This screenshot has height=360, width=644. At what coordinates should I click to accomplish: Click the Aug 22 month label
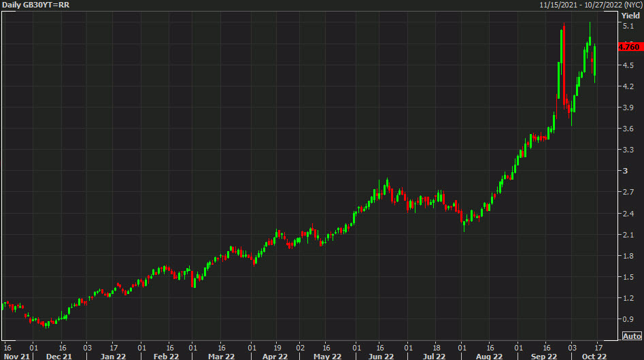[x=489, y=357]
